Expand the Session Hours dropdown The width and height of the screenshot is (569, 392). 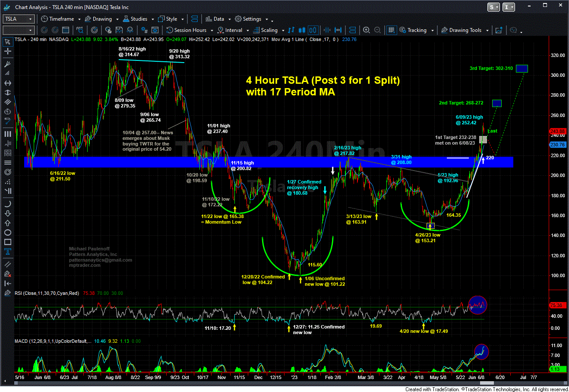(x=211, y=31)
